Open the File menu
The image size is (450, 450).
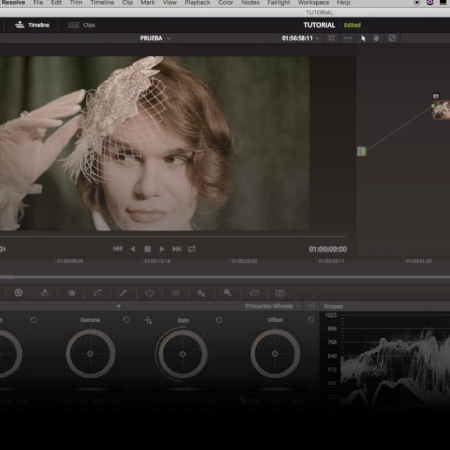pyautogui.click(x=38, y=3)
